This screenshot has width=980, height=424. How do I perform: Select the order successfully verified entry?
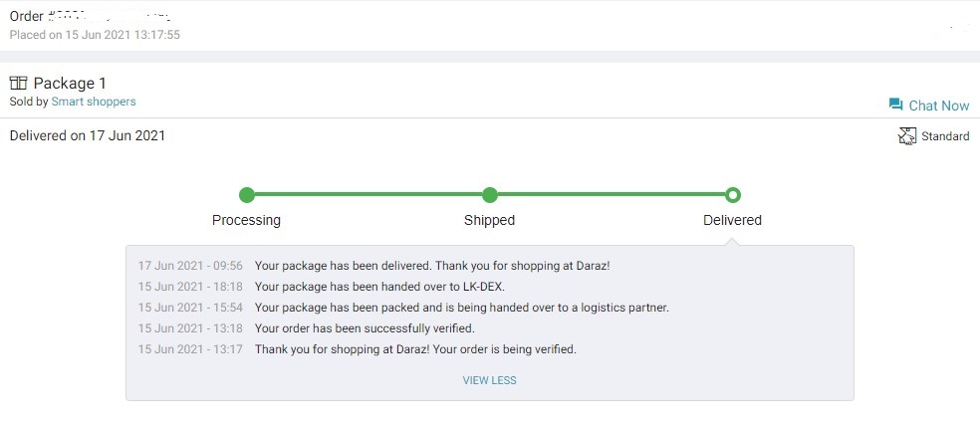click(x=307, y=327)
